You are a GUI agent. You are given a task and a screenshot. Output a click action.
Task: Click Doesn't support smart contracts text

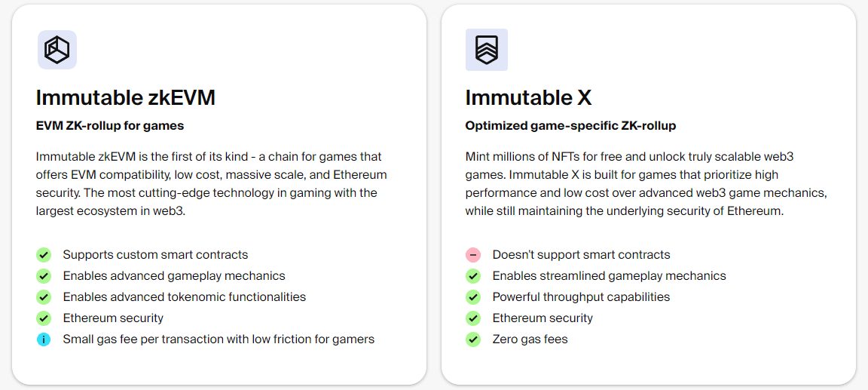click(581, 255)
